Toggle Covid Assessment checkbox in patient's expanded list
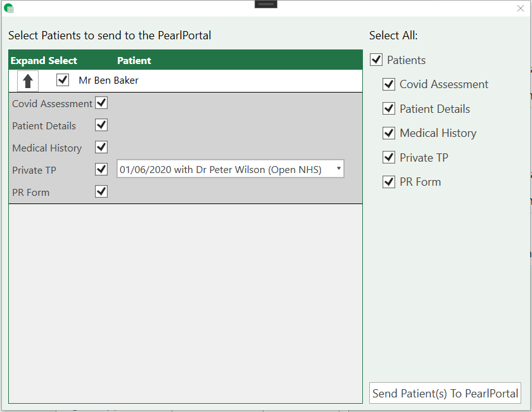This screenshot has width=532, height=412. coord(101,103)
